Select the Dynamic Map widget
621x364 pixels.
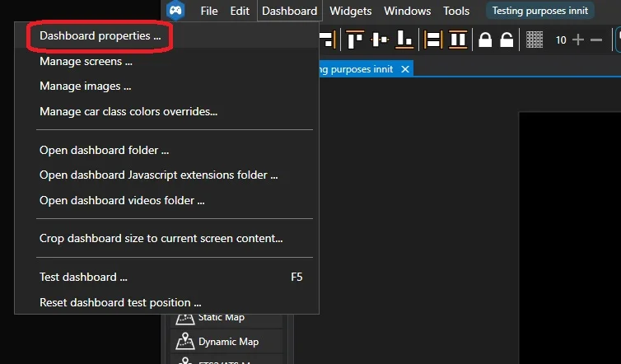[226, 342]
